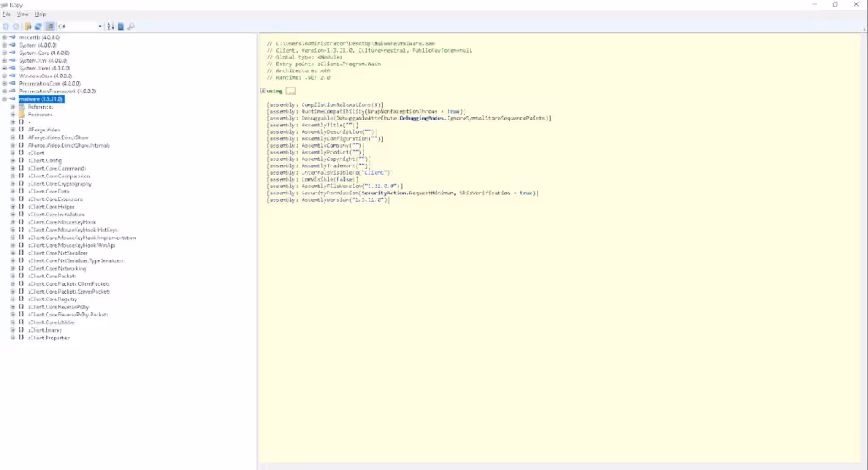Select xClient.Core.Data namespace

tap(48, 191)
